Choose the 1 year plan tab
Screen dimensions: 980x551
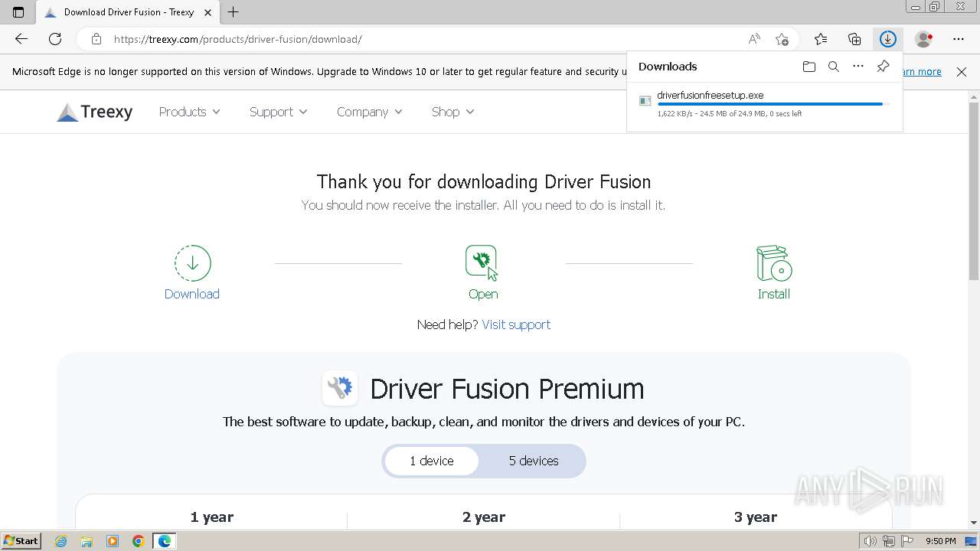pos(212,517)
